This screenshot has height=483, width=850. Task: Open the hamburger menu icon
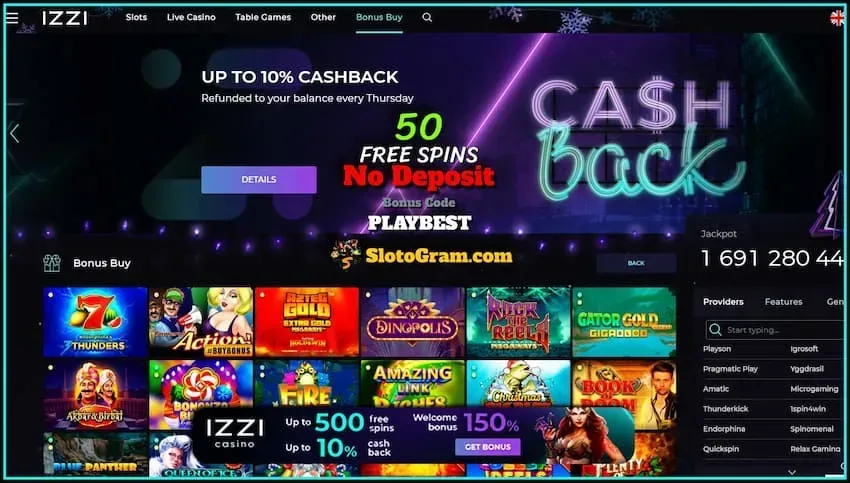pos(12,17)
